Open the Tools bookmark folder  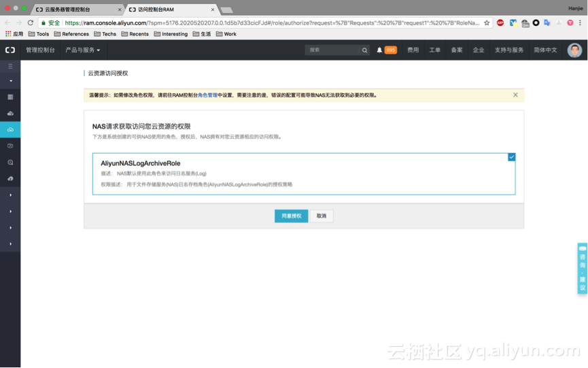(39, 34)
